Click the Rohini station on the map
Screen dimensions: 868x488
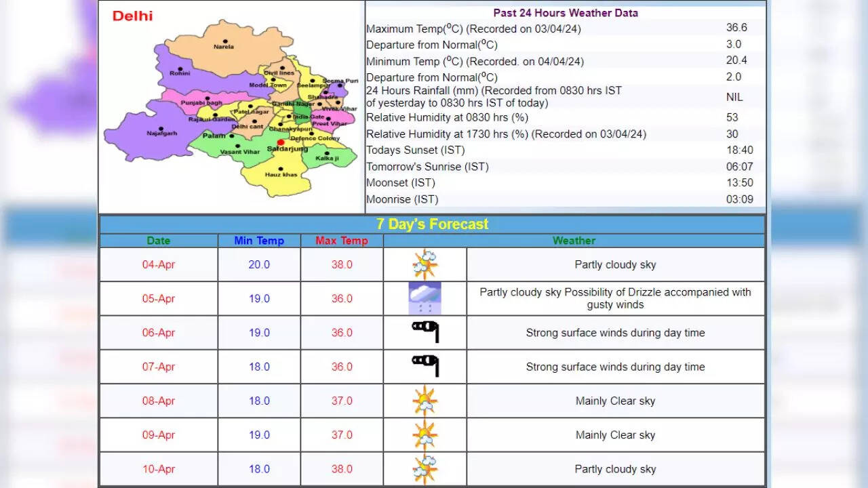(180, 70)
